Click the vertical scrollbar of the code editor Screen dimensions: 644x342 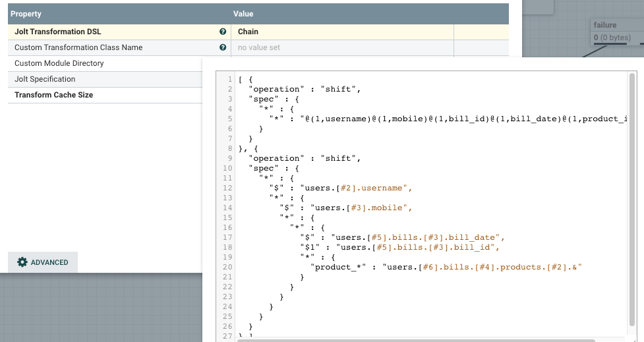[x=632, y=199]
